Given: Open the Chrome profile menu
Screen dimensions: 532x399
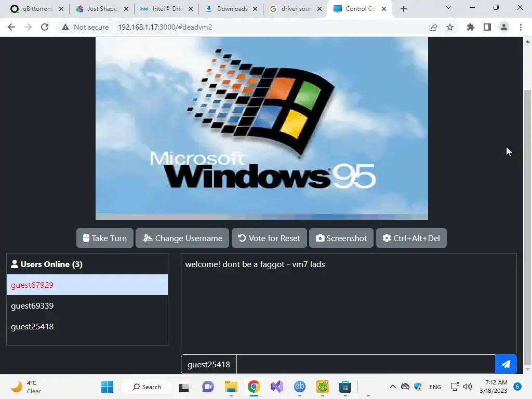Looking at the screenshot, I should [x=504, y=27].
